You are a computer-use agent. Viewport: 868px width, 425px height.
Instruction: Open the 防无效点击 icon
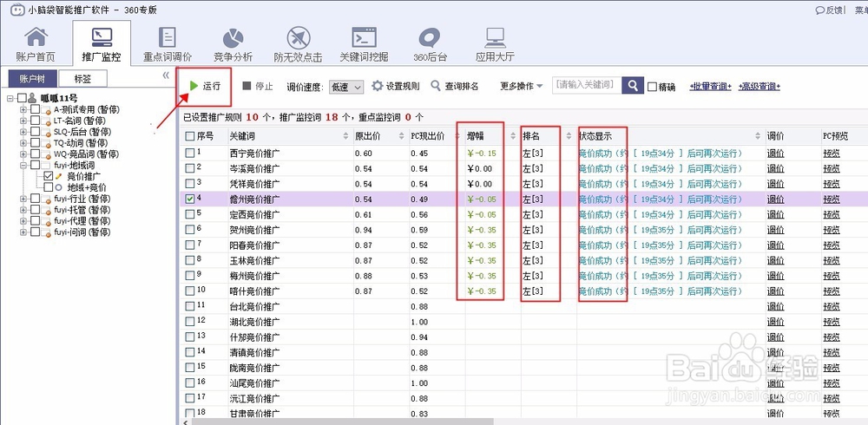click(299, 37)
